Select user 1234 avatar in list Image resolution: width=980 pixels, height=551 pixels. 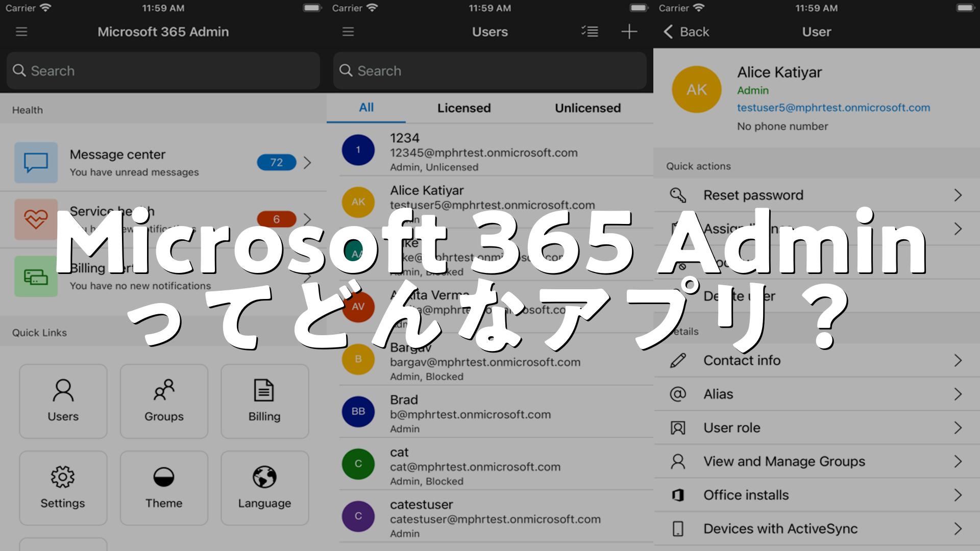click(358, 149)
